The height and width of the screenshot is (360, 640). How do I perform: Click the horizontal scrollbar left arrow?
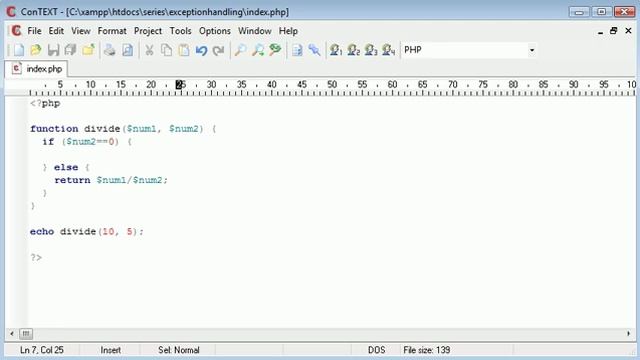11,334
